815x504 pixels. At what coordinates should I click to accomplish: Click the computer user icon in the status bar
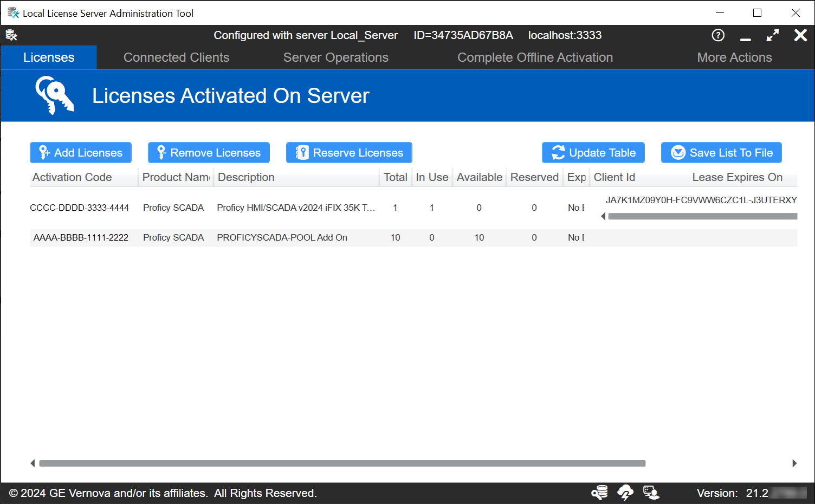(x=651, y=493)
